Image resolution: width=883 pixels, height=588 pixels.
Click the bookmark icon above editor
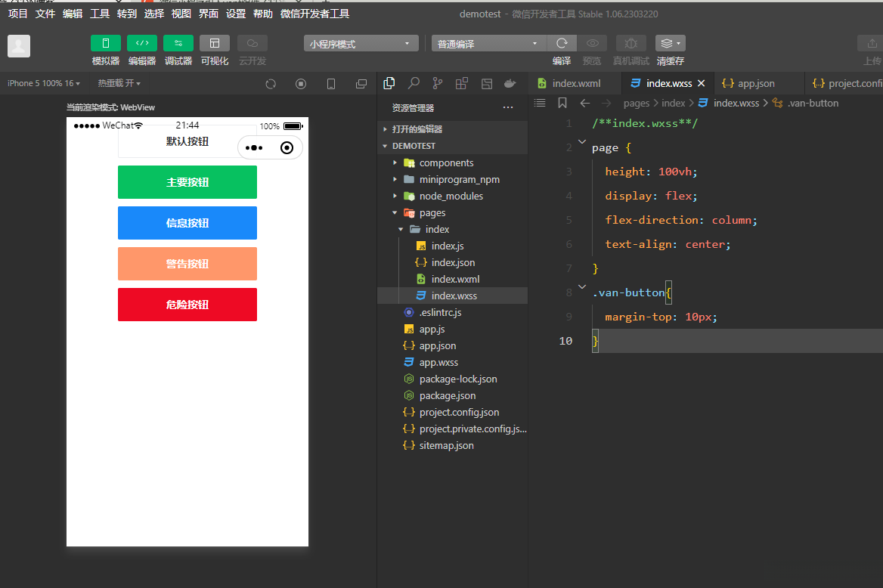562,103
